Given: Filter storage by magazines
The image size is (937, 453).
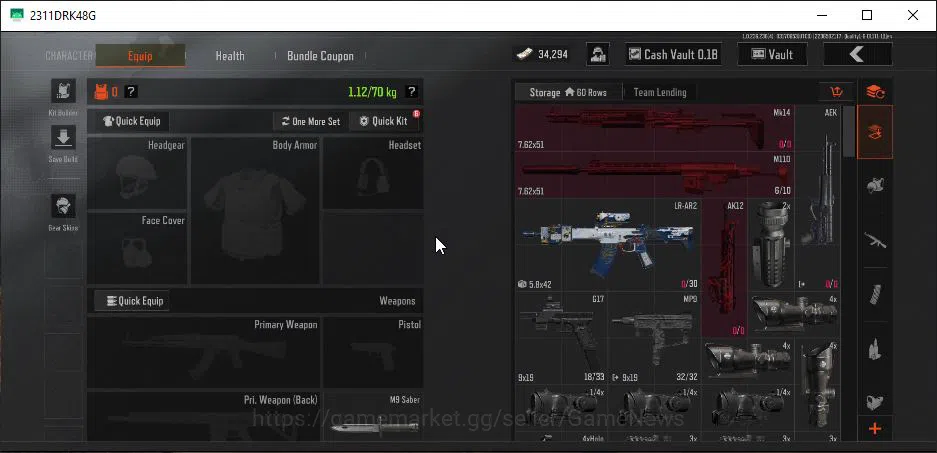Looking at the screenshot, I should (x=875, y=295).
